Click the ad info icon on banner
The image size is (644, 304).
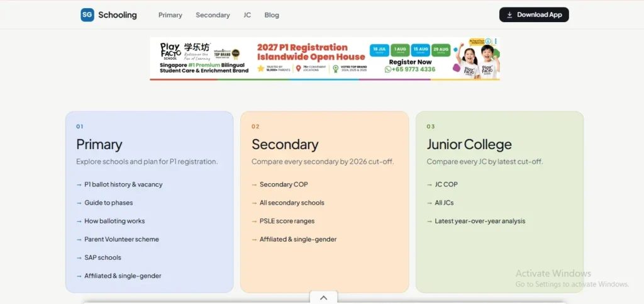tap(488, 41)
